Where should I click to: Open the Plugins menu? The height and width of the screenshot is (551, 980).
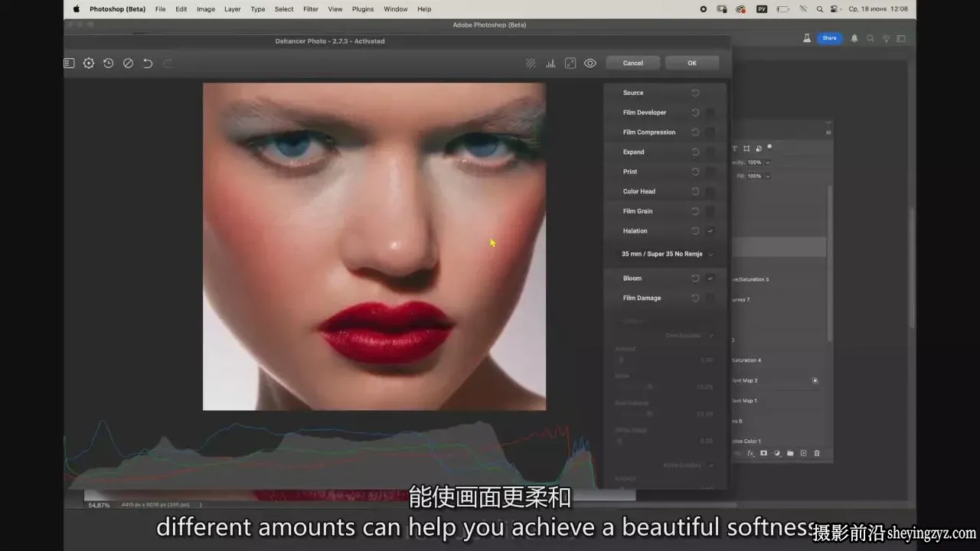363,9
